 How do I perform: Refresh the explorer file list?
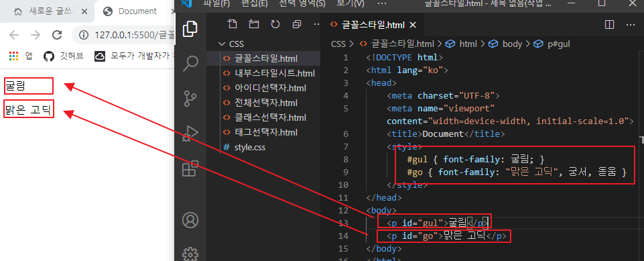[275, 24]
